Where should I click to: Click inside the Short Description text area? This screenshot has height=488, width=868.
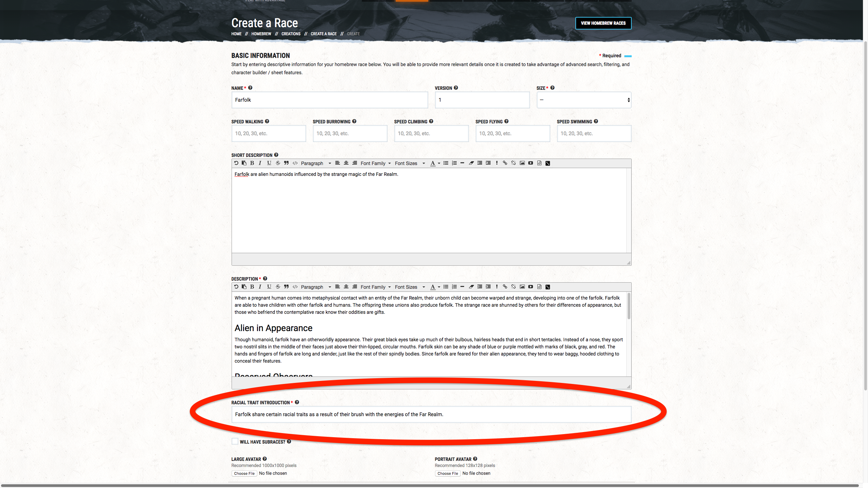click(429, 210)
